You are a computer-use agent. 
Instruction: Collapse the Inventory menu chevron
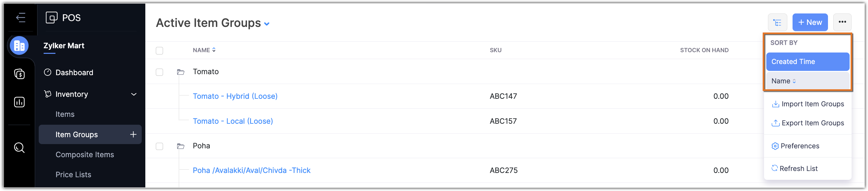click(134, 94)
